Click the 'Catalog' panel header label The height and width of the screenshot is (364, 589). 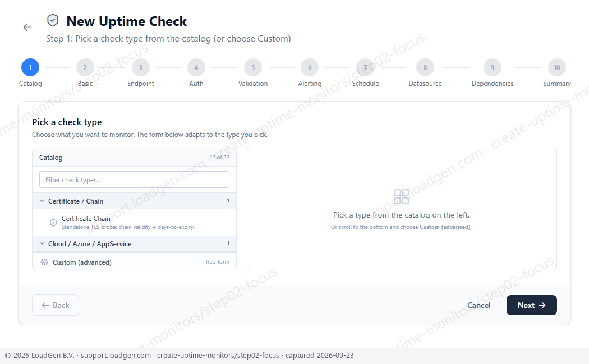[x=50, y=158]
